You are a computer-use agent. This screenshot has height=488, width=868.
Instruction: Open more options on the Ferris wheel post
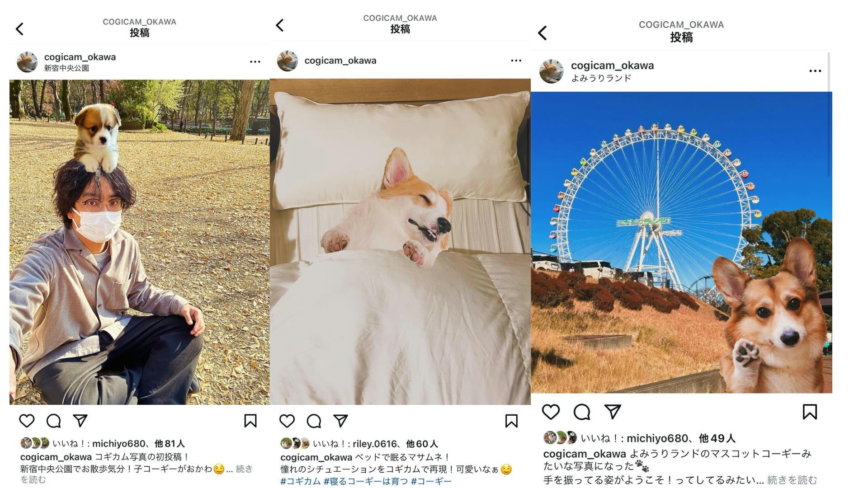coord(815,71)
